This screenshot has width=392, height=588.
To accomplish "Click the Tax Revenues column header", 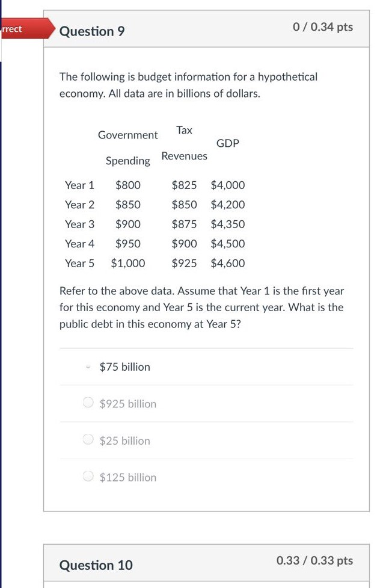I will click(x=184, y=143).
